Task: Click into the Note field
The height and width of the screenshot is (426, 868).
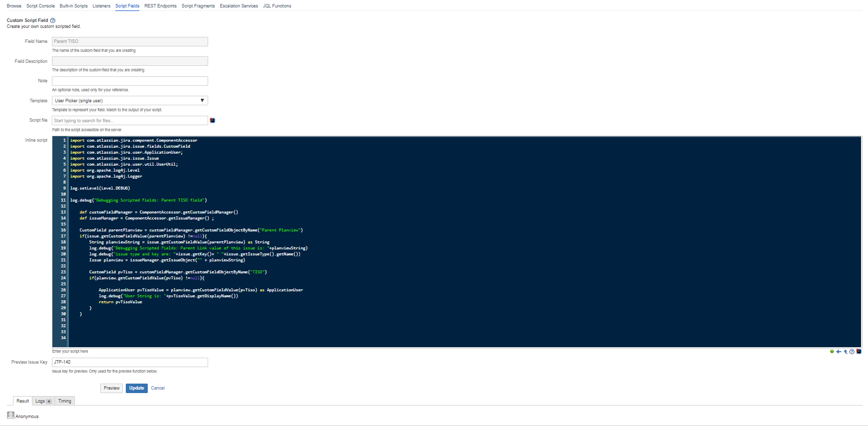Action: [130, 81]
